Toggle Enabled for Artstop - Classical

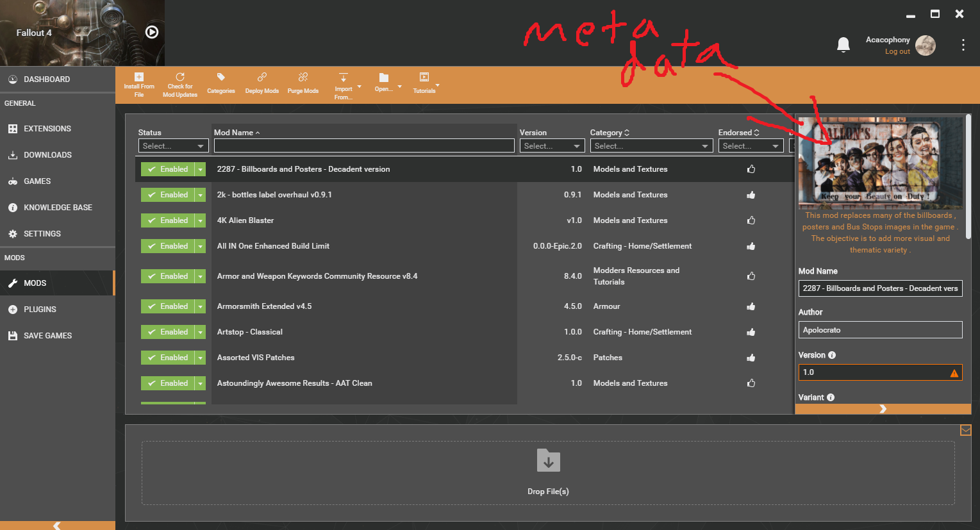pos(168,332)
